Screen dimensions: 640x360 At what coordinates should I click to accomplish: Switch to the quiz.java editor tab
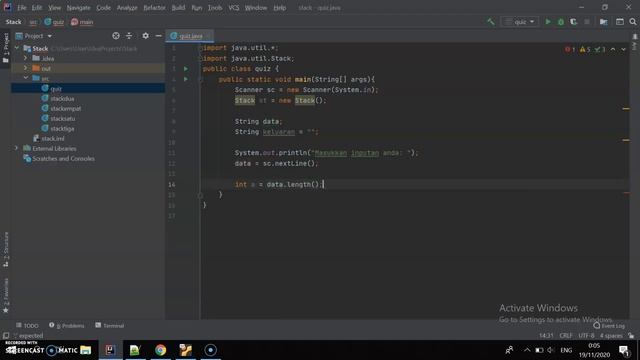click(x=189, y=36)
